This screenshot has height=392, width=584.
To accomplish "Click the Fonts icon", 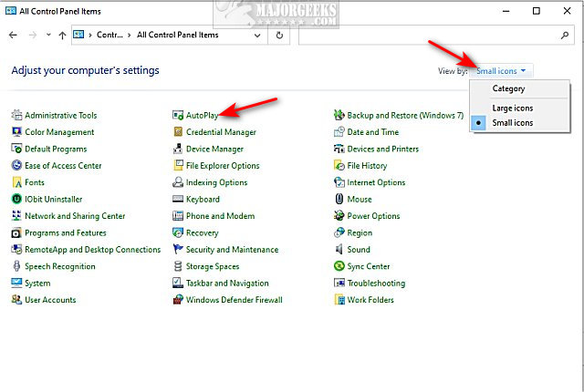I will (16, 182).
